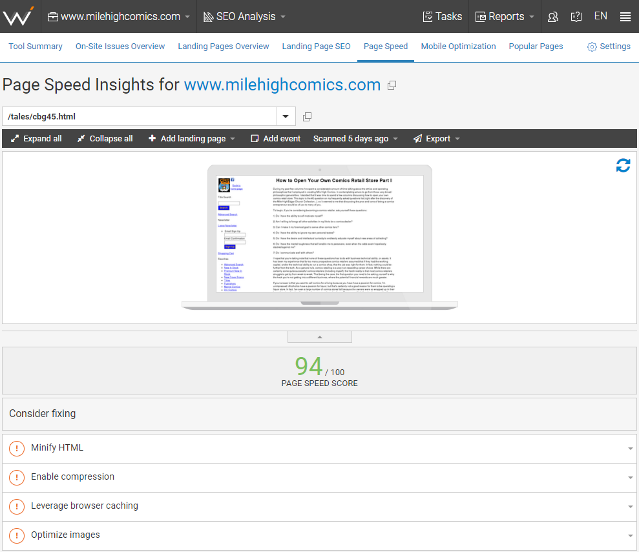Click the Consider fixing section header
Viewport: 639px width, 552px height.
320,414
